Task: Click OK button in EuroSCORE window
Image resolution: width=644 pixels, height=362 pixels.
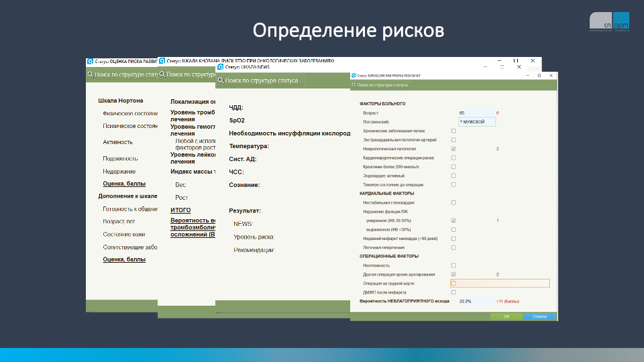Action: (507, 316)
